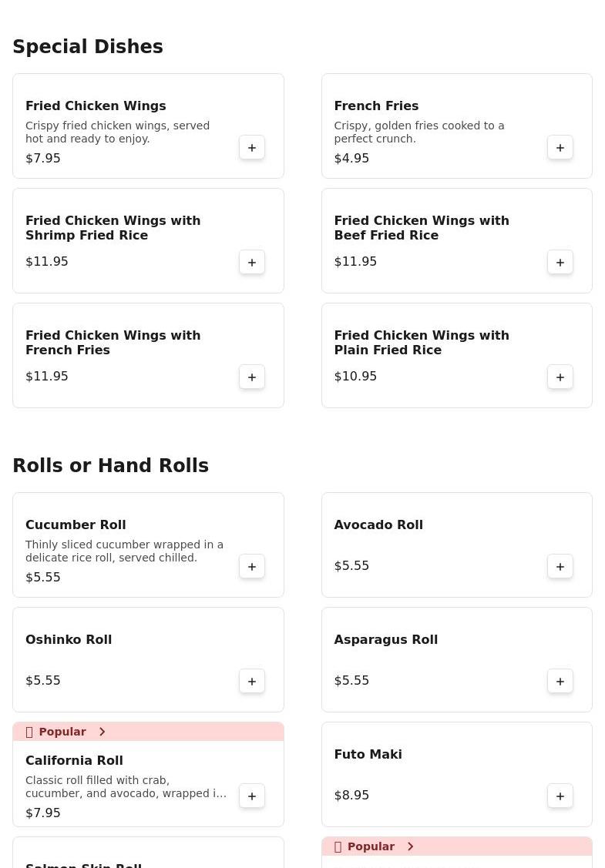Click the Rolls or Hand Rolls heading
The image size is (605, 868).
point(110,466)
